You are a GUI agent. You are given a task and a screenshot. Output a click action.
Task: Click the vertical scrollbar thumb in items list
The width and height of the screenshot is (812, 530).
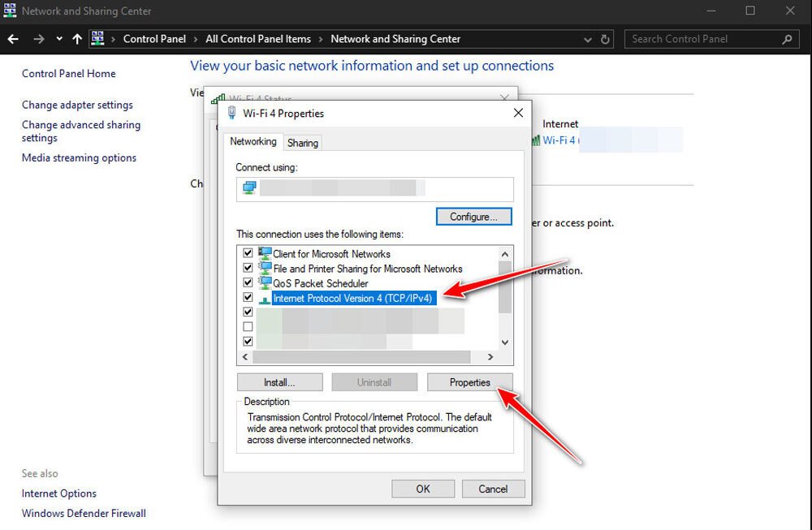coord(505,287)
